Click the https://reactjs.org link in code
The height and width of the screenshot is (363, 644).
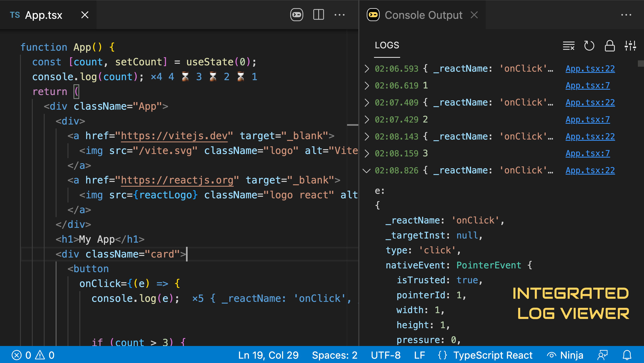177,180
